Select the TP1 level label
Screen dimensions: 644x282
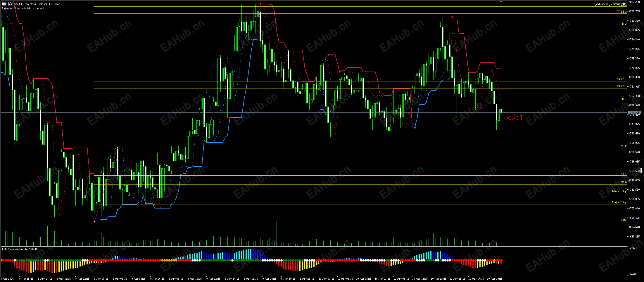[x=624, y=99]
